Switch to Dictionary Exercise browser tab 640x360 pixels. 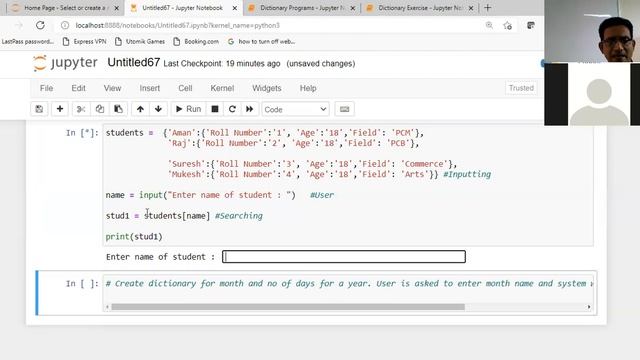[x=420, y=8]
